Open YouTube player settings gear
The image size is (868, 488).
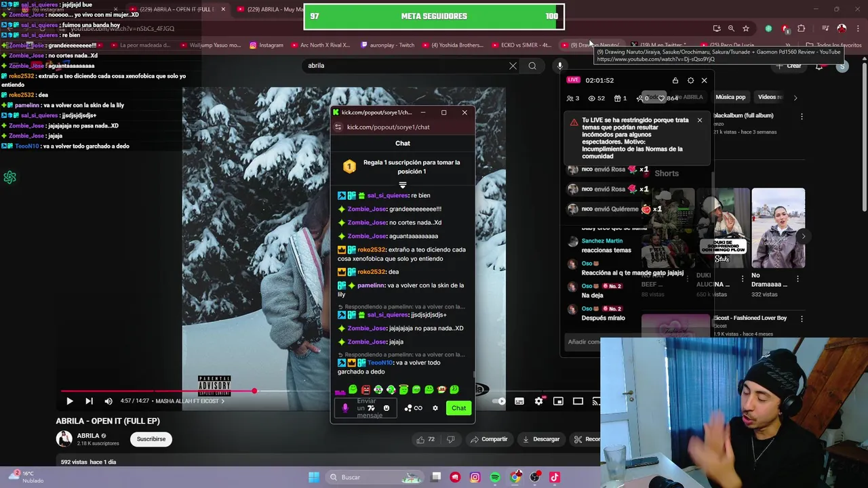[538, 401]
